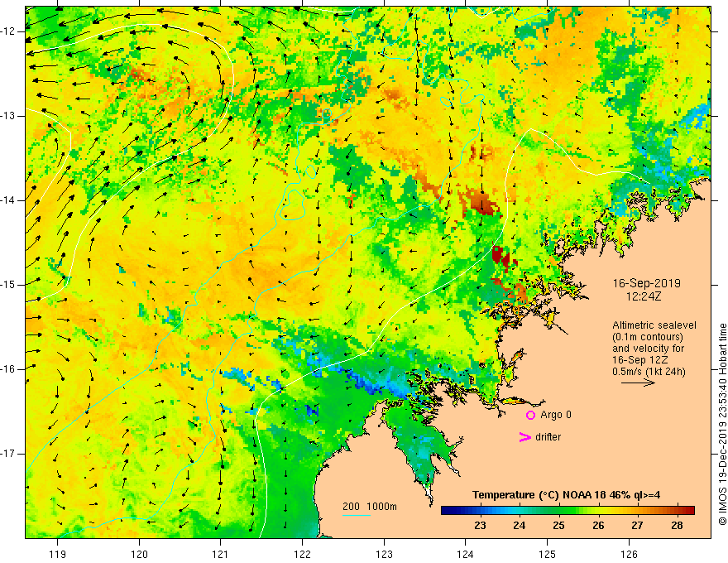Click color bar tick label 27

click(x=638, y=526)
